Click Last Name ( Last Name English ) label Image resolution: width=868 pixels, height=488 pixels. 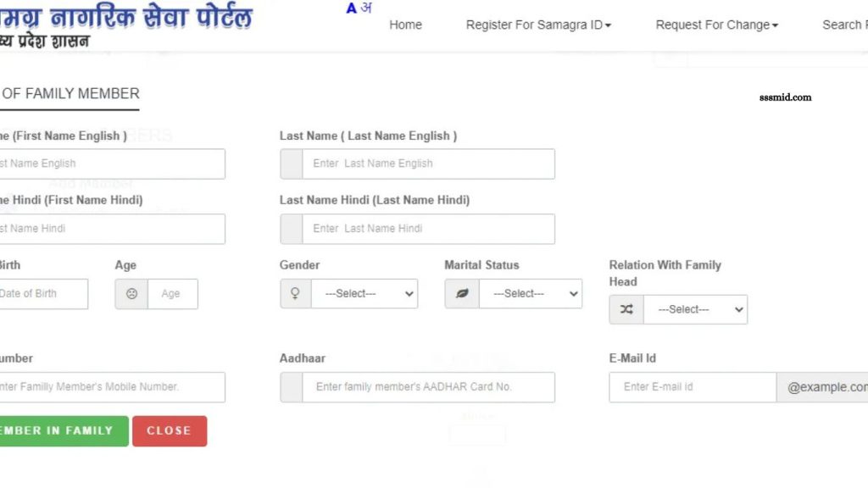coord(368,136)
